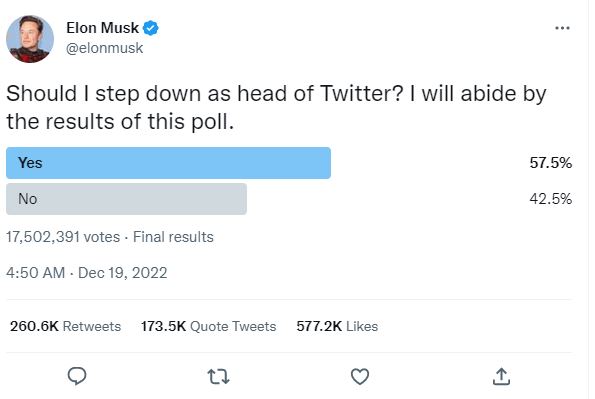Open the share upload icon
The width and height of the screenshot is (595, 399).
[501, 377]
